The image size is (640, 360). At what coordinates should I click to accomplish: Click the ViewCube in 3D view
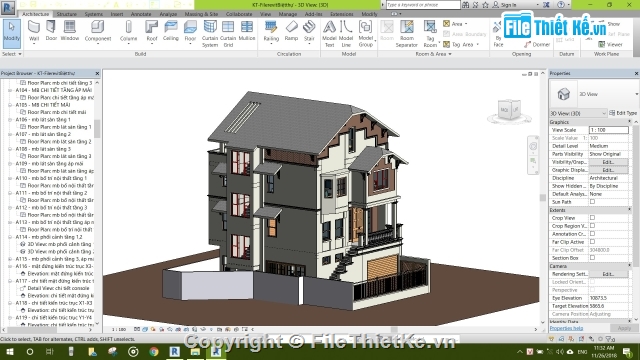509,110
